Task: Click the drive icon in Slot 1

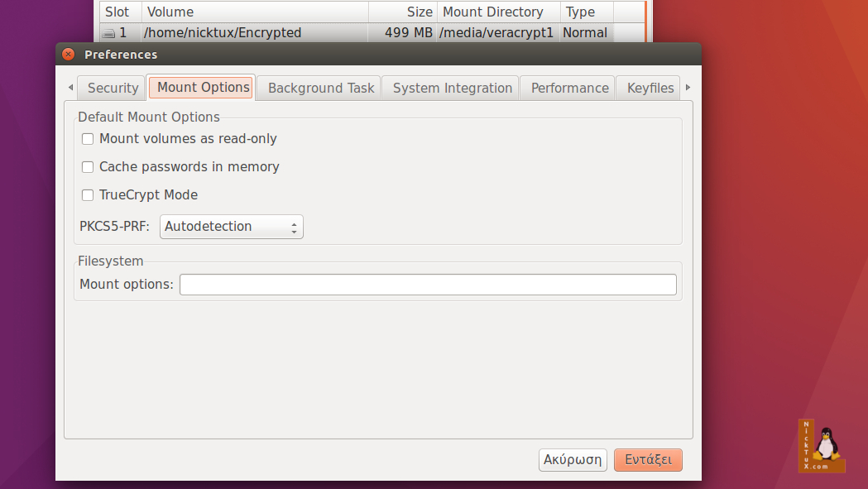Action: point(108,34)
